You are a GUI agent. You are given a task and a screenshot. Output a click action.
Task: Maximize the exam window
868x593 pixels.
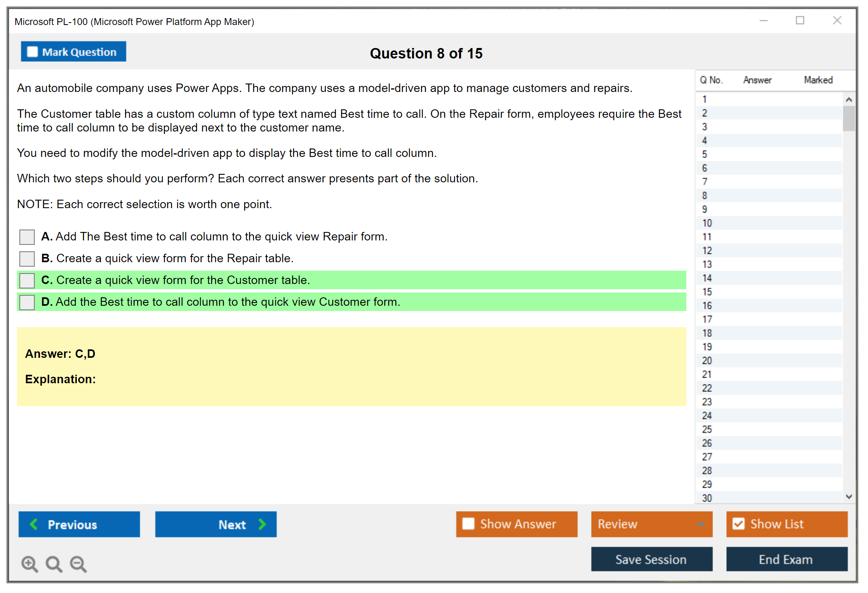tap(800, 21)
